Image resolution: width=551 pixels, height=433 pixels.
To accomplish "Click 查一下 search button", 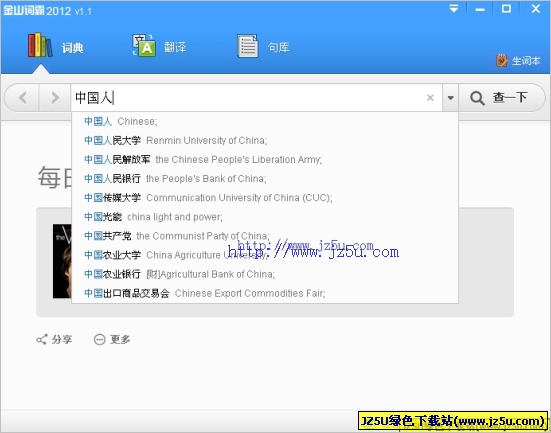I will click(502, 98).
